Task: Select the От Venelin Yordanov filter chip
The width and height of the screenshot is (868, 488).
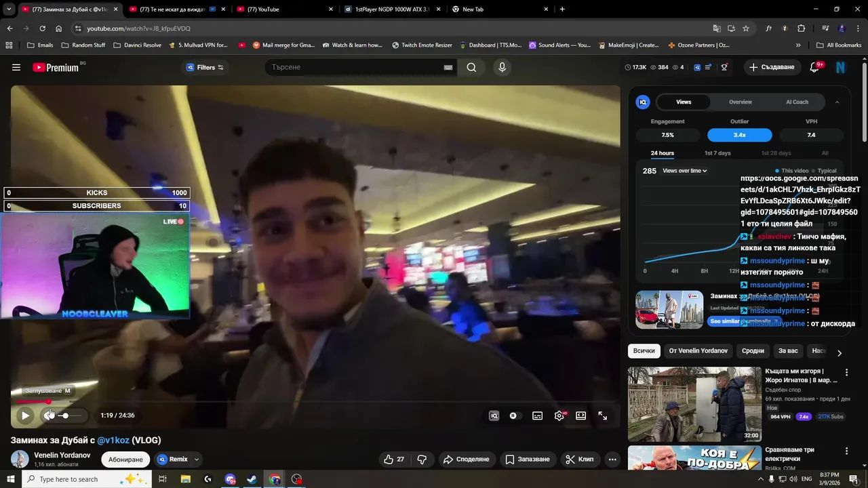Action: tap(698, 351)
